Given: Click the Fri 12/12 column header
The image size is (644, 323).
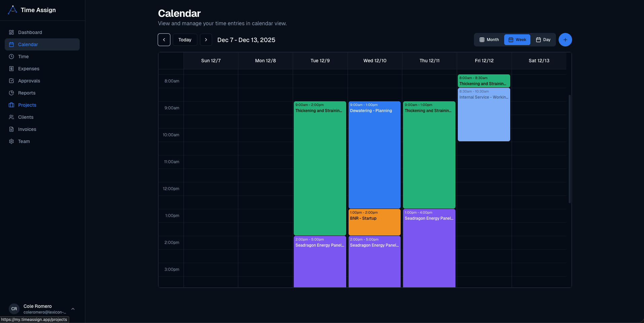Looking at the screenshot, I should point(484,61).
